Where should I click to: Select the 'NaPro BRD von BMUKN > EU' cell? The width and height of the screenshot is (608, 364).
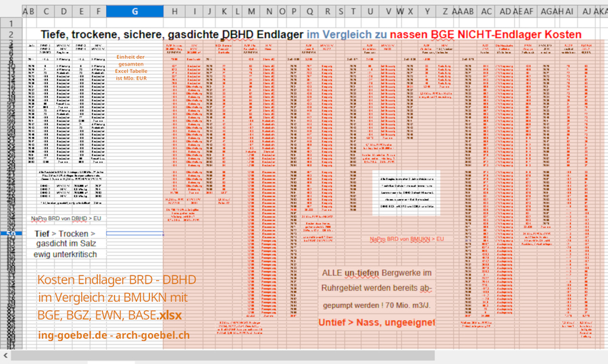(406, 239)
